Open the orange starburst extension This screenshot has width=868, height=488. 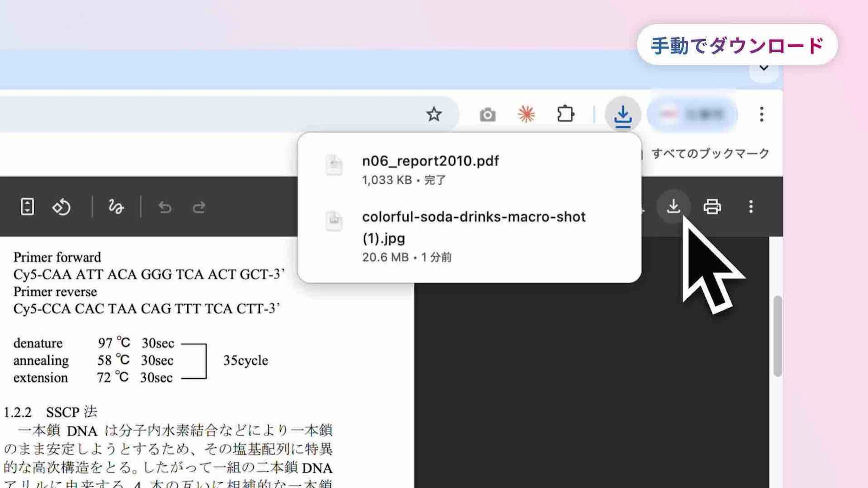click(x=526, y=114)
